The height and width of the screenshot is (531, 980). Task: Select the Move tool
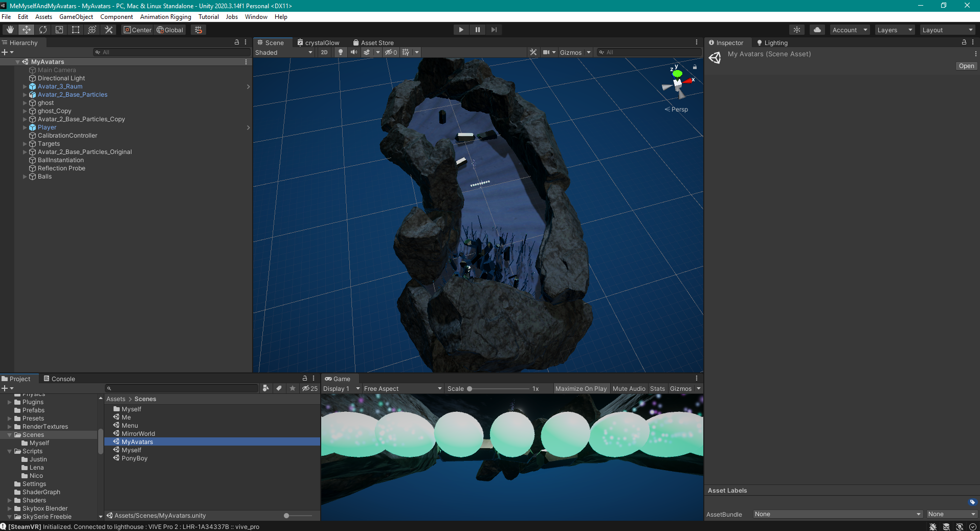pyautogui.click(x=26, y=30)
